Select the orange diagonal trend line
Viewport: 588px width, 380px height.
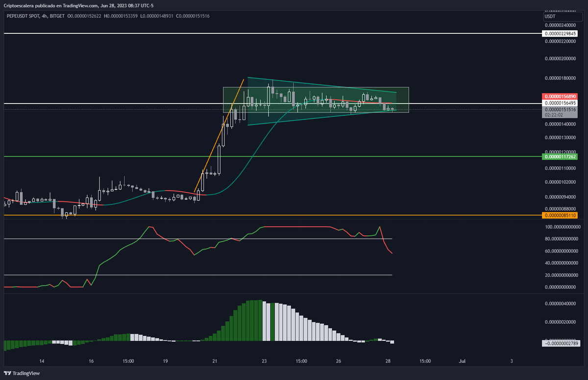point(219,135)
